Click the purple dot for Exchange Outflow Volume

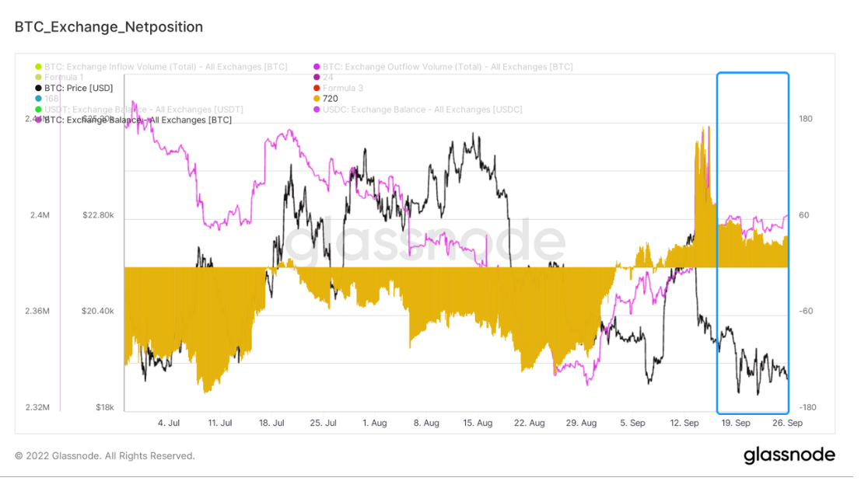point(317,67)
